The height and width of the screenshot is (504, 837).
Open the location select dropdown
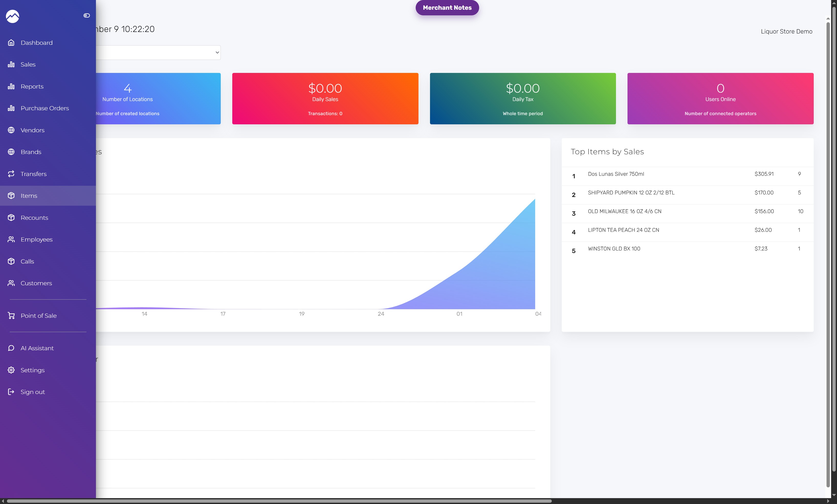click(x=158, y=52)
